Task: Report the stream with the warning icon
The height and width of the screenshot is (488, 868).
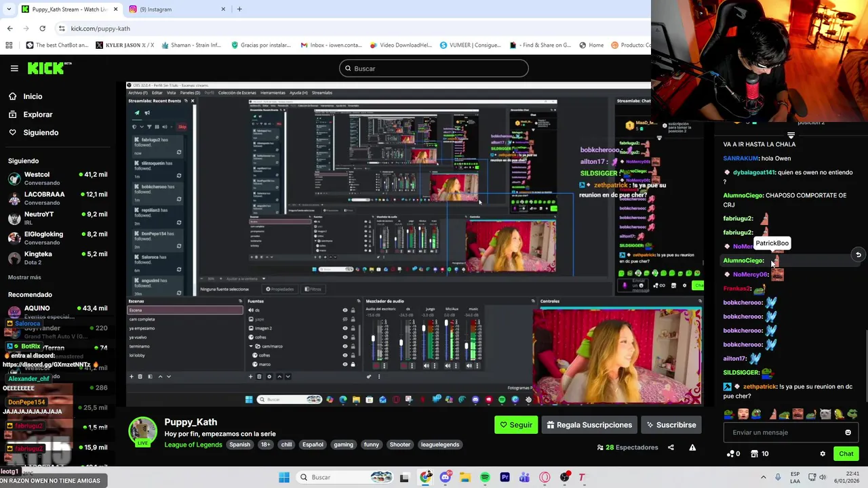Action: 692,447
